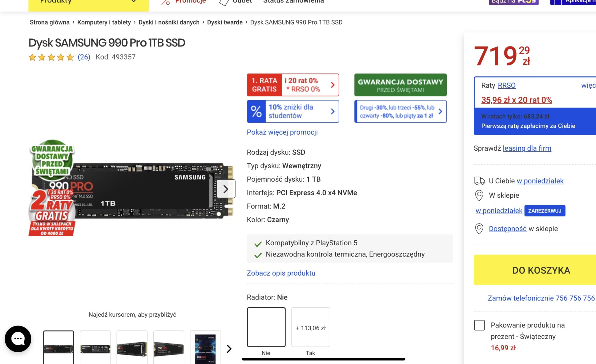This screenshot has width=596, height=364.
Task: Select radiator option Tak +113,06 zł
Action: click(x=310, y=327)
